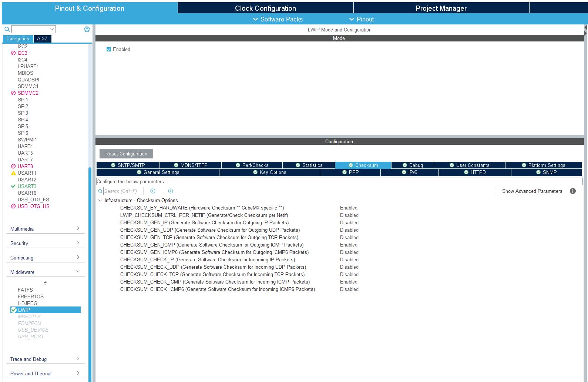
Task: Click the parameter Search (Ctrl+F) field
Action: pos(123,191)
